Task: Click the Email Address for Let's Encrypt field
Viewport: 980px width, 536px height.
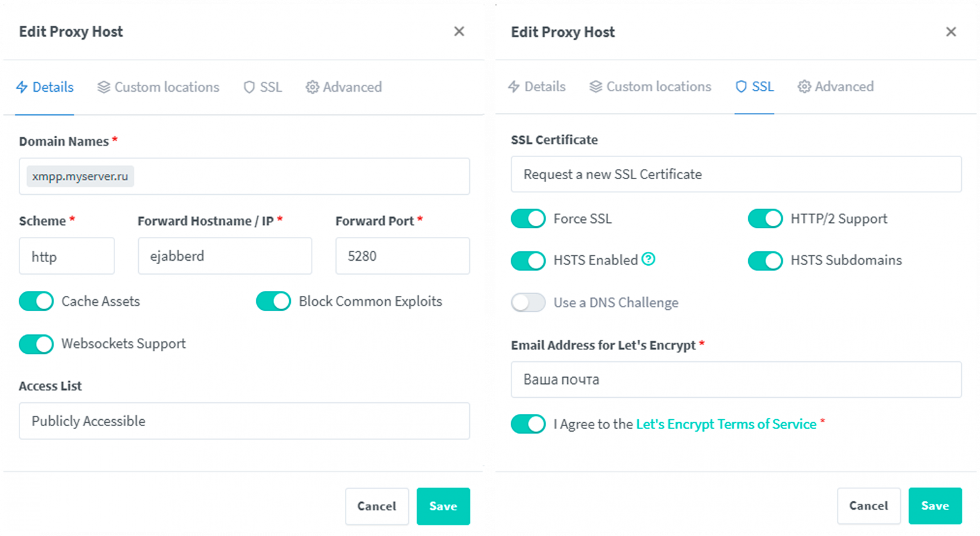Action: (735, 380)
